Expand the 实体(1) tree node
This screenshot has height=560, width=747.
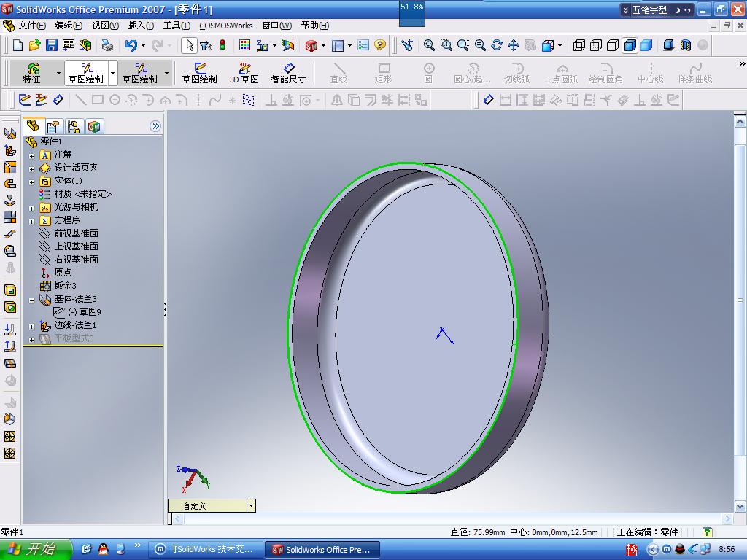coord(31,182)
